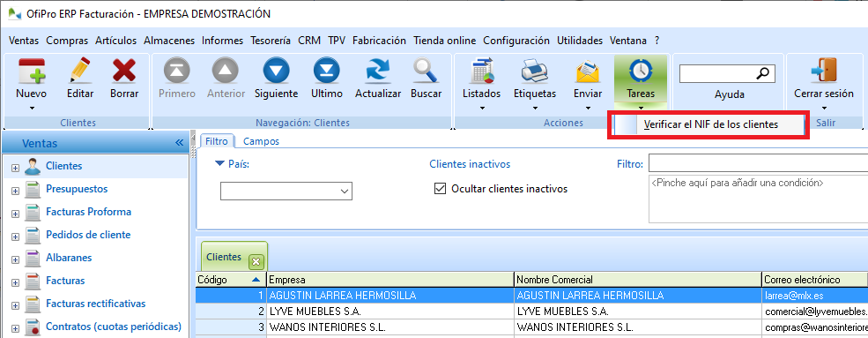868x338 pixels.
Task: Sort by Código column header
Action: 231,279
